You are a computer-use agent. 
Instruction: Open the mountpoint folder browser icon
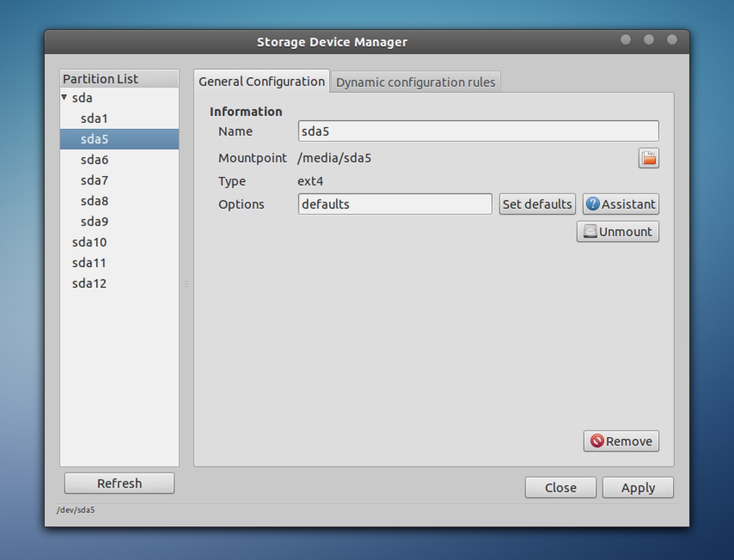coord(648,158)
